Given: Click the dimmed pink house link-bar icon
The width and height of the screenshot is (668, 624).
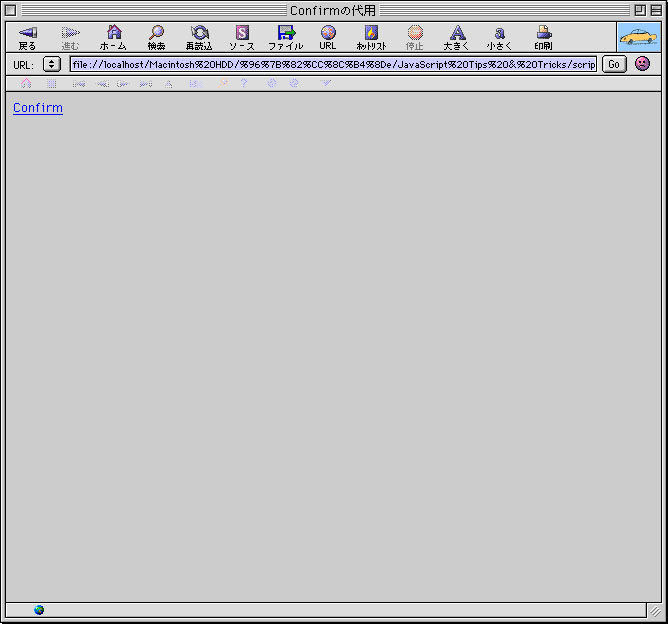Looking at the screenshot, I should 26,83.
